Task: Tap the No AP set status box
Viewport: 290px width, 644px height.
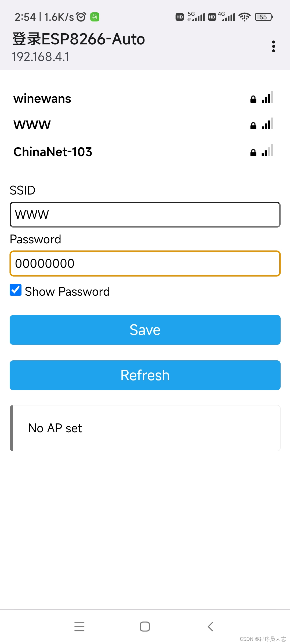Action: [145, 428]
